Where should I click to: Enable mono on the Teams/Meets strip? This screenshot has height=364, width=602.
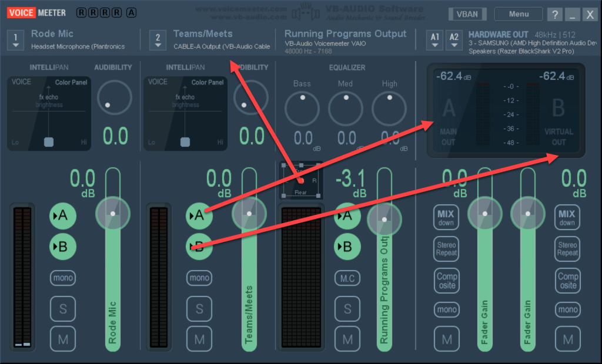tap(199, 278)
